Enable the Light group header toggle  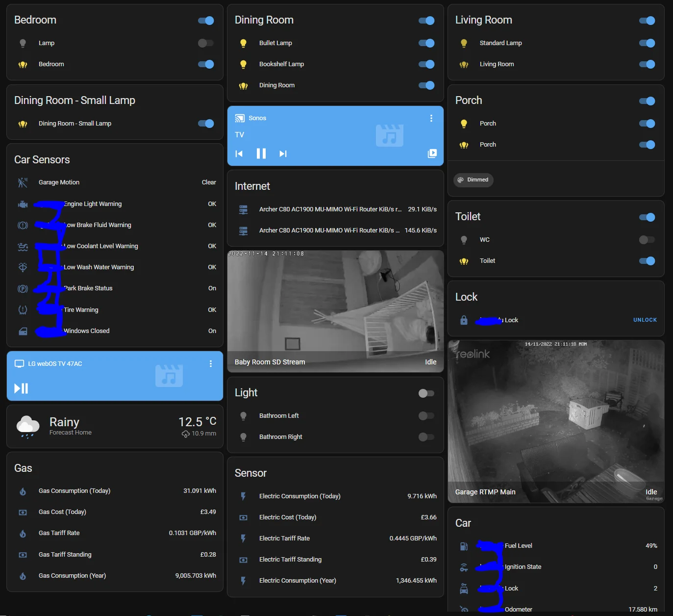[426, 393]
